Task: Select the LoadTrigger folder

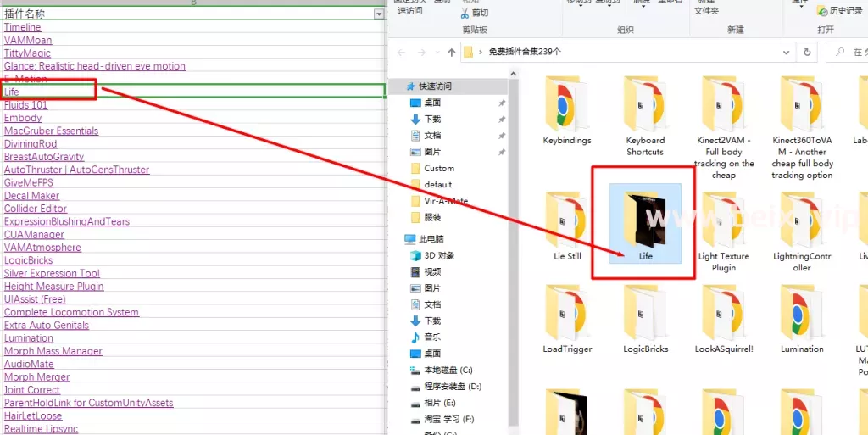Action: coord(567,321)
